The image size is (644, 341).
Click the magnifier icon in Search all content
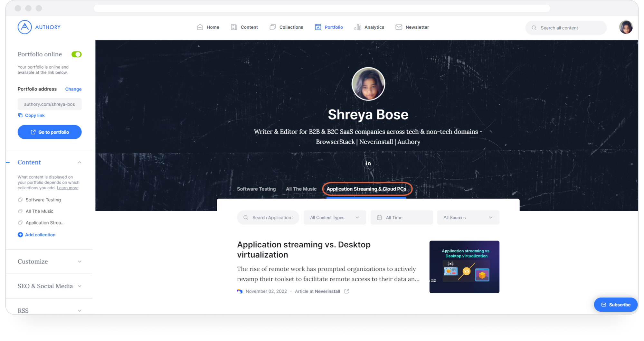click(x=534, y=28)
